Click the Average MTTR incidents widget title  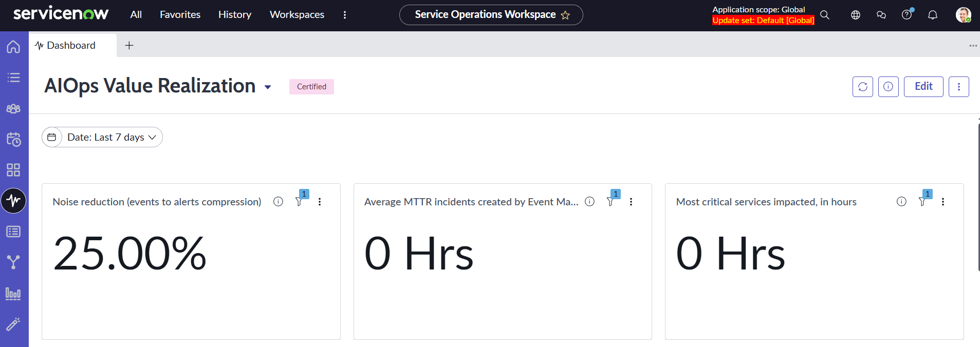(471, 202)
